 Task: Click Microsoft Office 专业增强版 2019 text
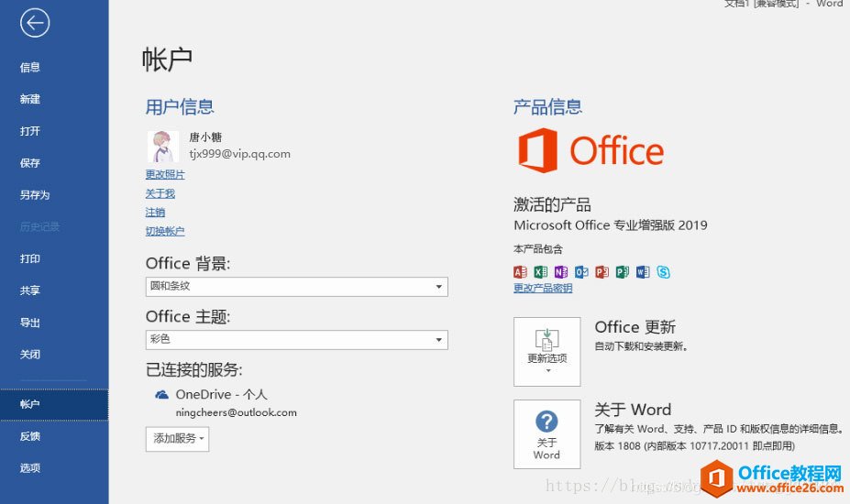pos(611,225)
